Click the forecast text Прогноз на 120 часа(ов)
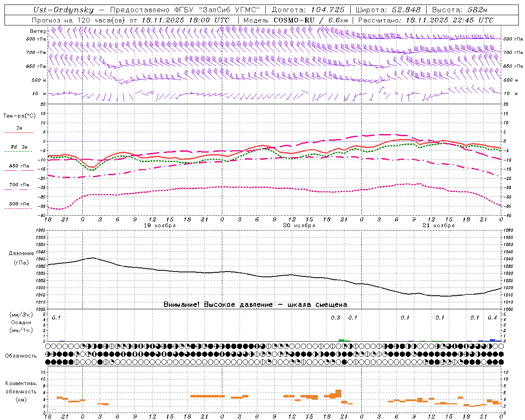 click(79, 20)
